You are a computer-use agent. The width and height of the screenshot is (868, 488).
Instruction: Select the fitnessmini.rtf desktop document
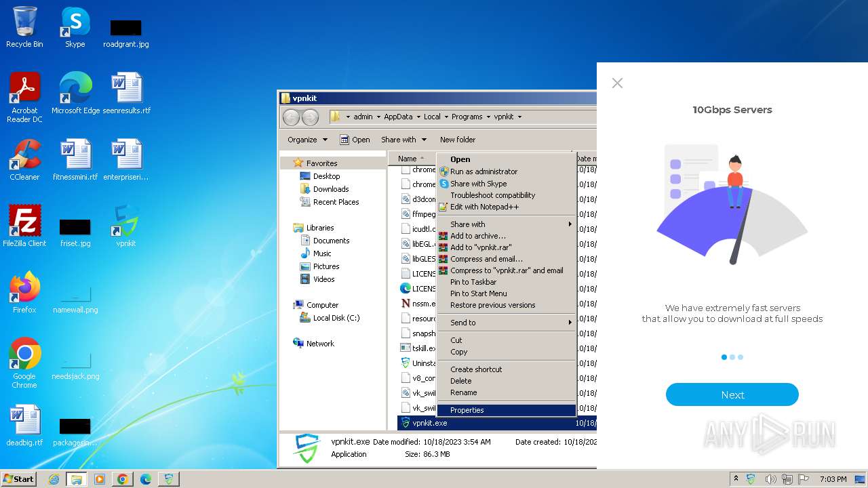pos(75,160)
